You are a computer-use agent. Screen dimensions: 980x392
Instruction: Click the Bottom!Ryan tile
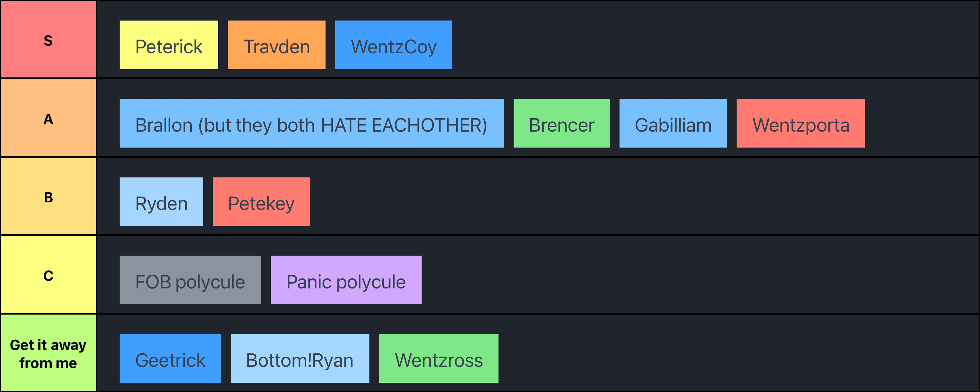click(x=300, y=358)
